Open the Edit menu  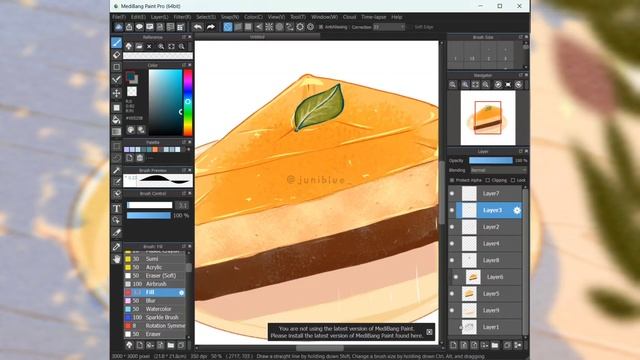coord(138,17)
